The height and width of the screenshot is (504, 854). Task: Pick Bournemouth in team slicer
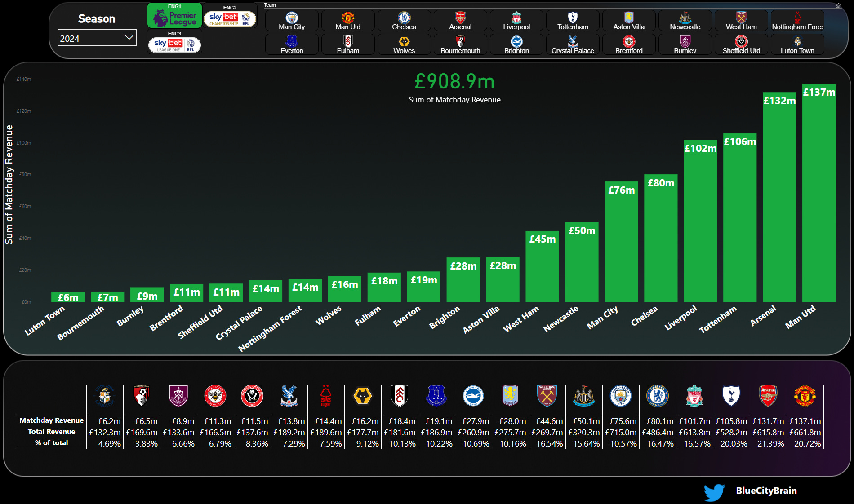coord(460,44)
